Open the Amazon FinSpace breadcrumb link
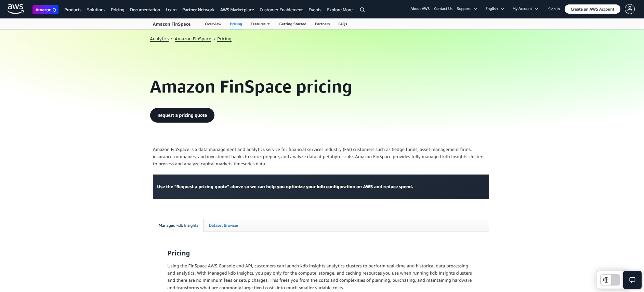Viewport: 644px width, 292px height. (x=193, y=39)
